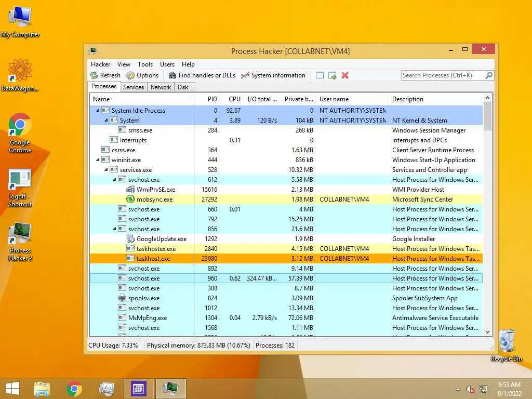
Task: Open System information graph window
Action: (x=273, y=75)
